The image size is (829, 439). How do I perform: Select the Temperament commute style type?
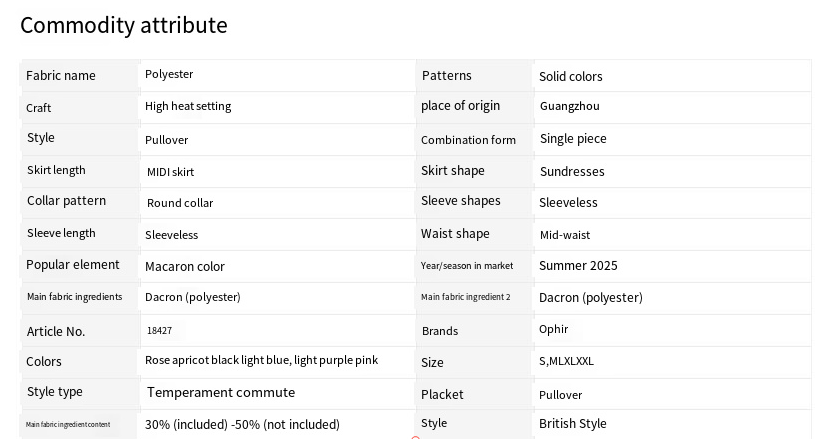coord(221,392)
